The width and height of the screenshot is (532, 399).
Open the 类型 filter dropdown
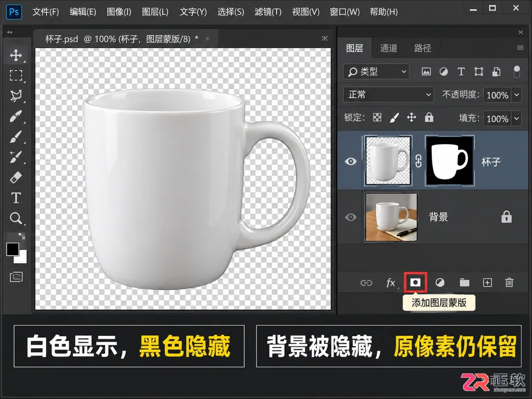point(376,72)
